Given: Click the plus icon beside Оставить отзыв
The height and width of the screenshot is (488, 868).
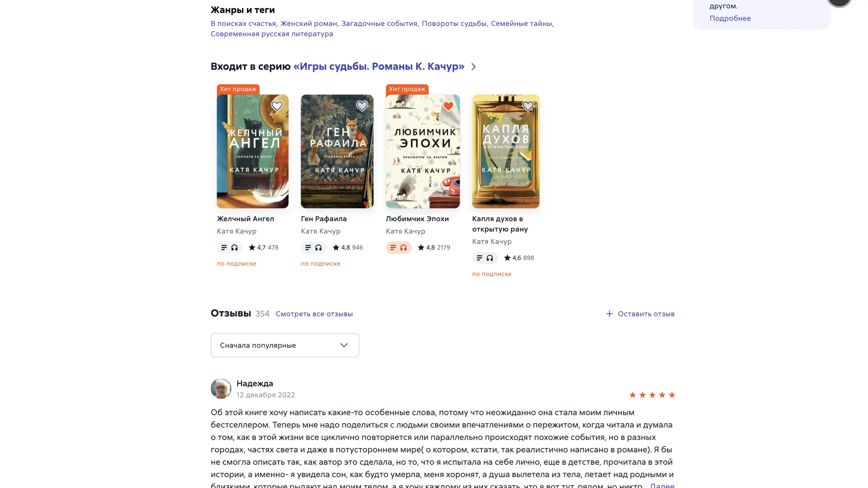Looking at the screenshot, I should pos(609,314).
